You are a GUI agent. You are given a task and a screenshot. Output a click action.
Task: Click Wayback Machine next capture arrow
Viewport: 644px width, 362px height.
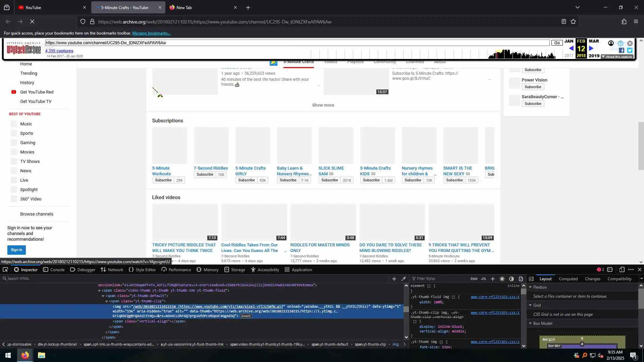point(591,49)
